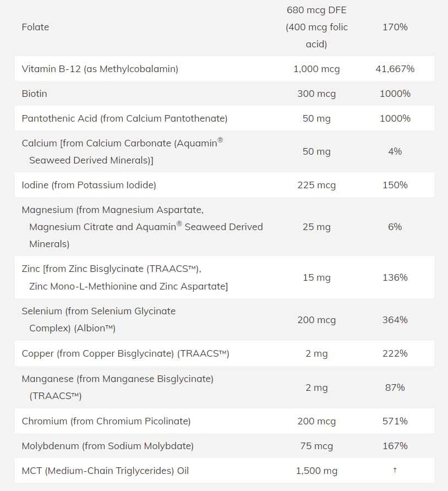Click the Vitamin B-12 (as Methylcobalamin) label
Viewport: 448px width, 491px height.
100,69
